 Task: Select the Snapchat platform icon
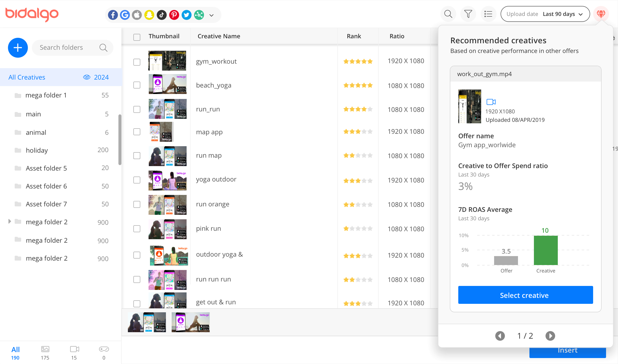[149, 15]
